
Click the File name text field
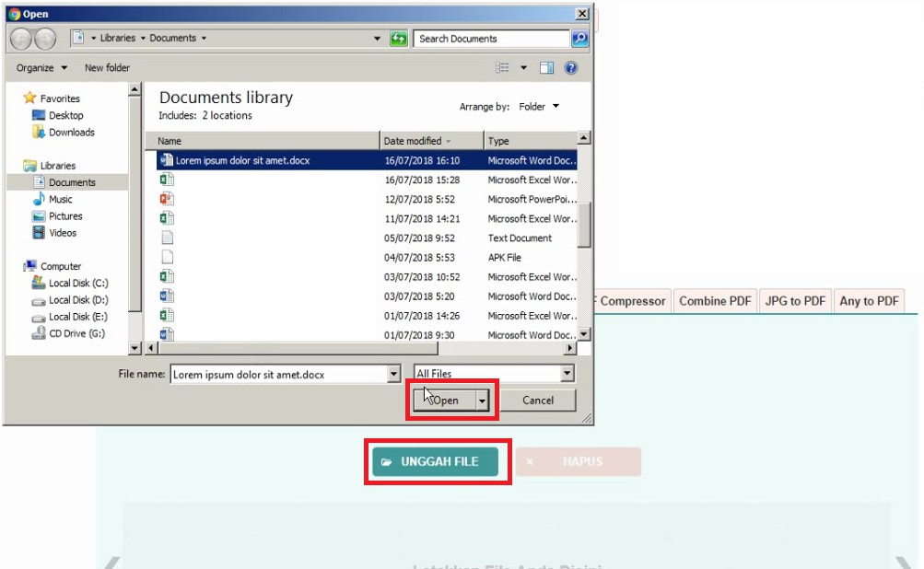[x=279, y=375]
